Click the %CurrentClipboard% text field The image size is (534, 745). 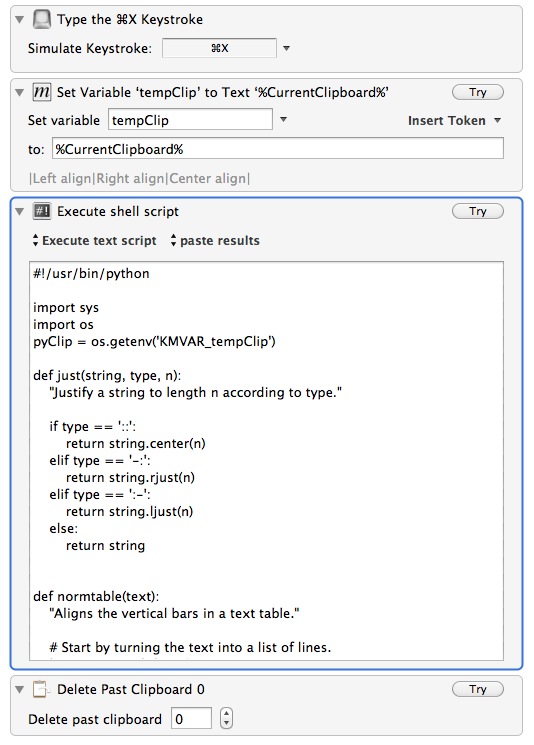[x=277, y=149]
